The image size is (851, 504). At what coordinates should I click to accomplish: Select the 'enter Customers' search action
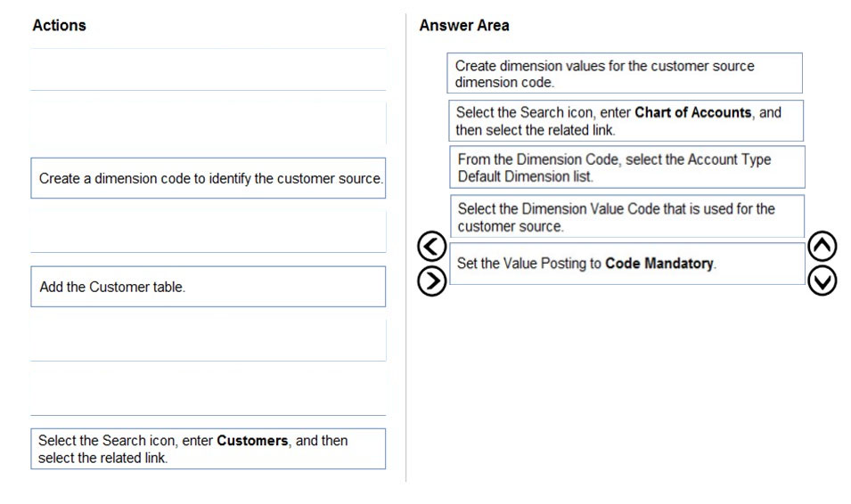[x=209, y=449]
